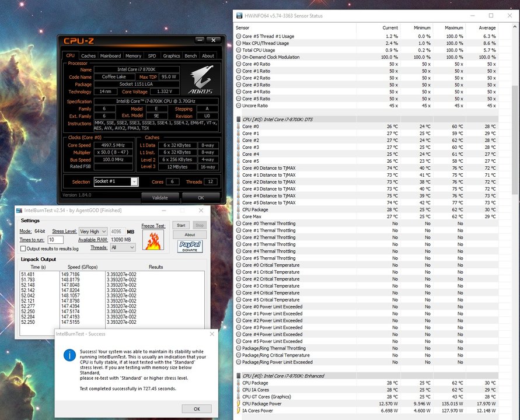This screenshot has width=520, height=420.
Task: Click the thermometer icon beside CPU Package under DTS
Action: click(239, 209)
